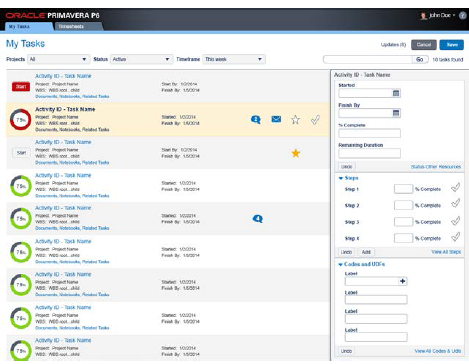Click the '10 tasks found' text

point(448,59)
